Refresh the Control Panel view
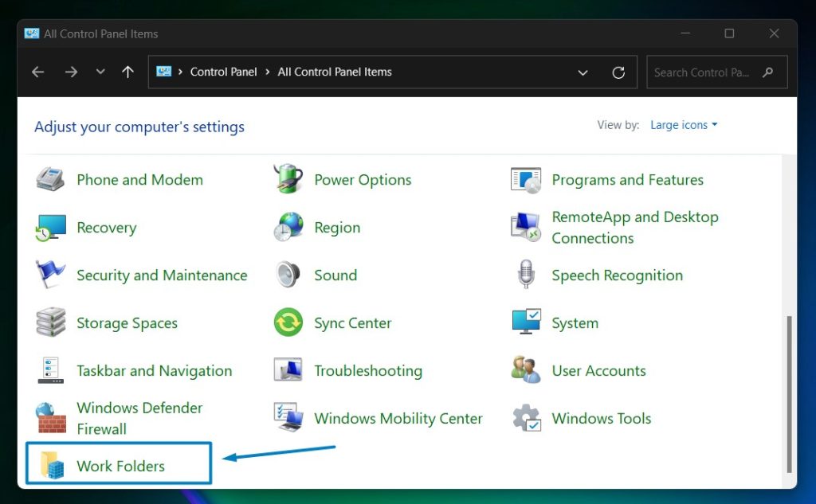This screenshot has height=504, width=816. tap(618, 72)
